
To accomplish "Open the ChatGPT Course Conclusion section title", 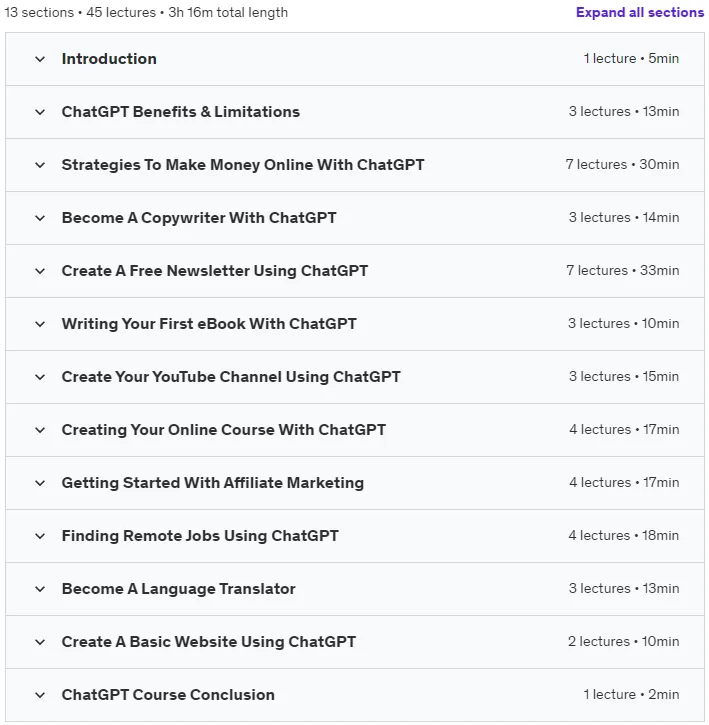I will 168,695.
